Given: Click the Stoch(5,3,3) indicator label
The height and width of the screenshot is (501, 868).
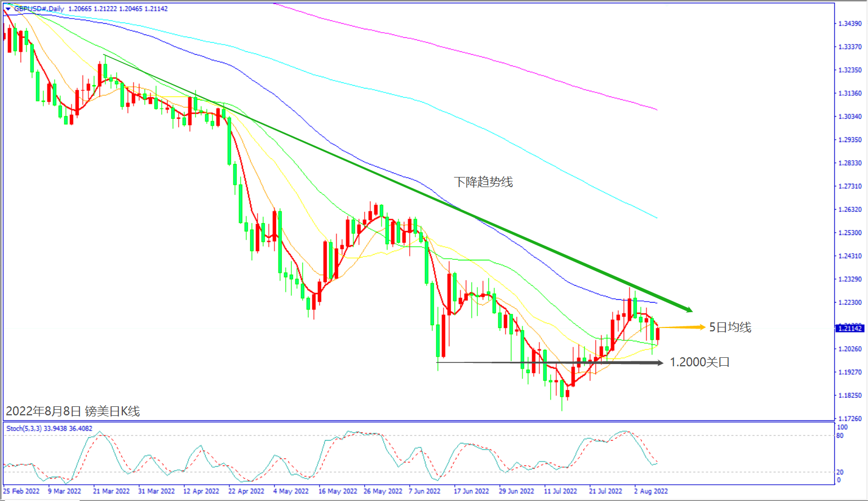Looking at the screenshot, I should [24, 428].
